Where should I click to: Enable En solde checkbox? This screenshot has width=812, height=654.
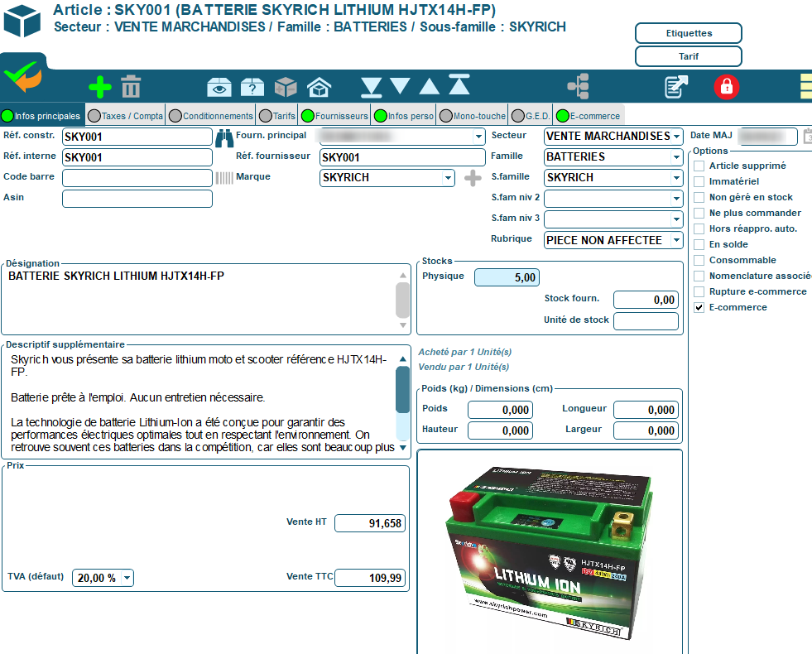tap(699, 244)
